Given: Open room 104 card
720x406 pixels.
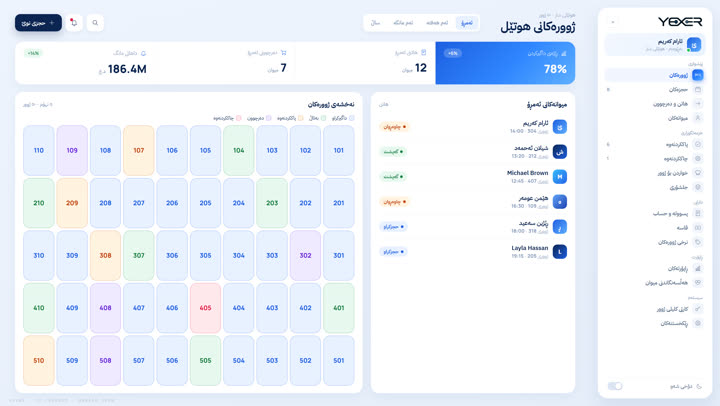Looking at the screenshot, I should click(x=239, y=150).
